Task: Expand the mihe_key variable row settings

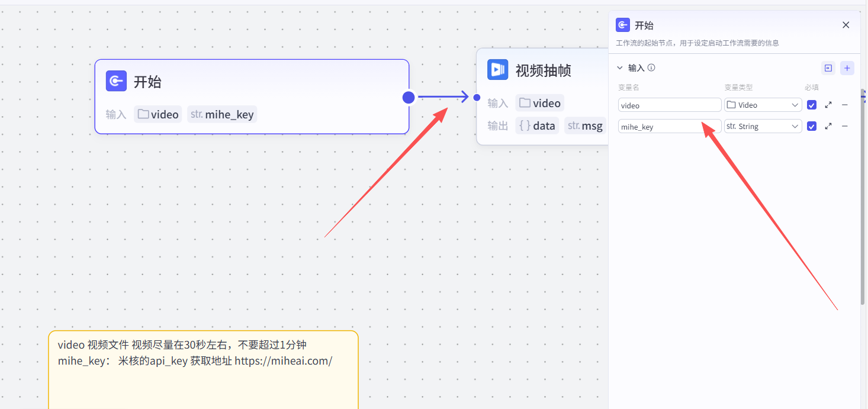Action: (x=828, y=127)
